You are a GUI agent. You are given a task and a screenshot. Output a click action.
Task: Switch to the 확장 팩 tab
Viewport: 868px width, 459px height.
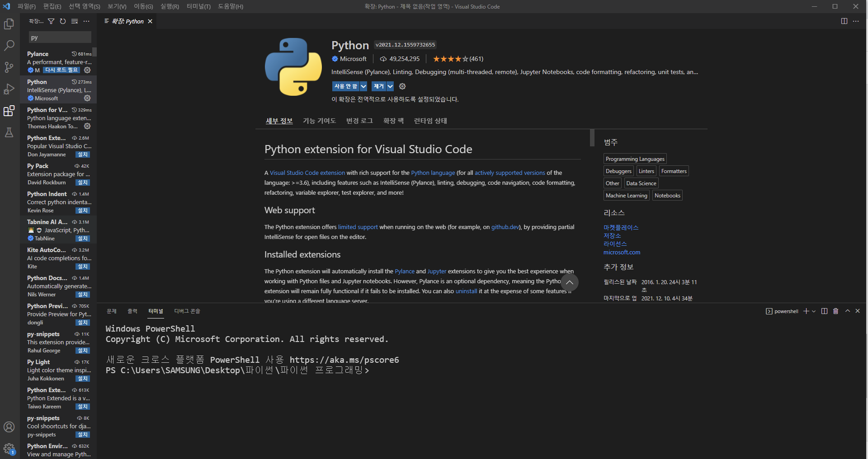pyautogui.click(x=393, y=121)
